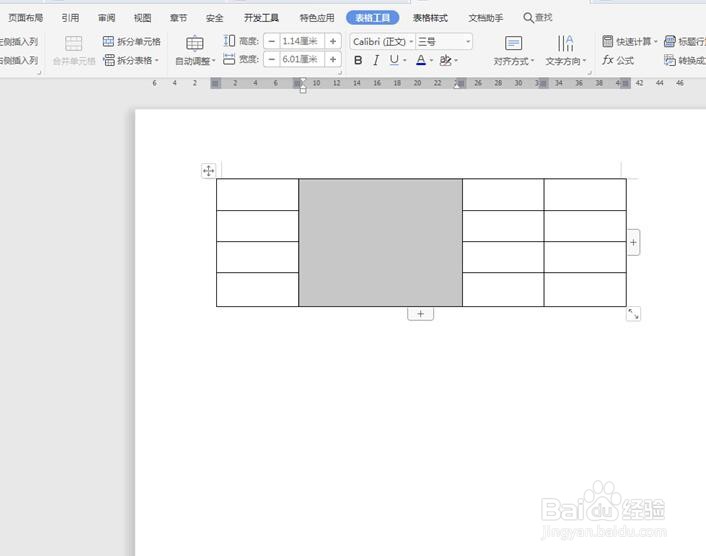
Task: Select the 表格工具 tab
Action: (x=372, y=18)
